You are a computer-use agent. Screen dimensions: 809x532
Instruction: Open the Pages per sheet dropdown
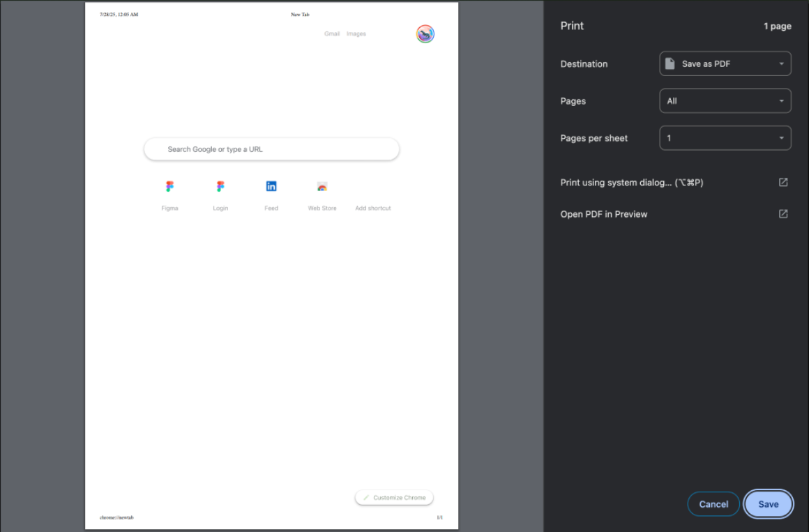(x=725, y=138)
